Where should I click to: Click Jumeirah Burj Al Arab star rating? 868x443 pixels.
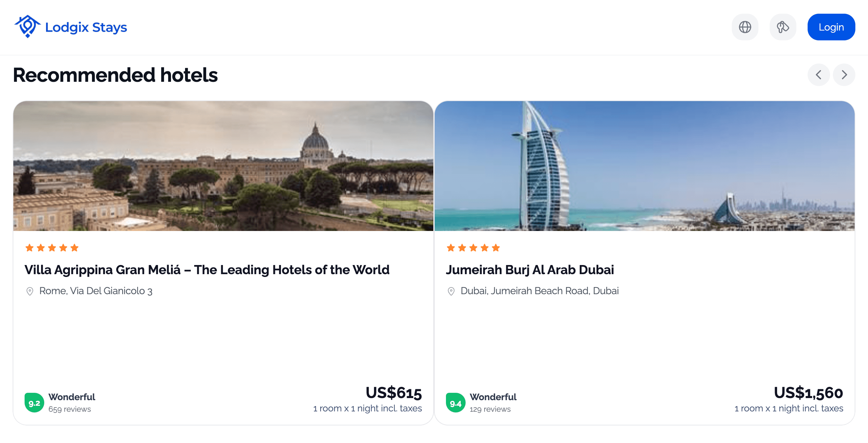[473, 248]
